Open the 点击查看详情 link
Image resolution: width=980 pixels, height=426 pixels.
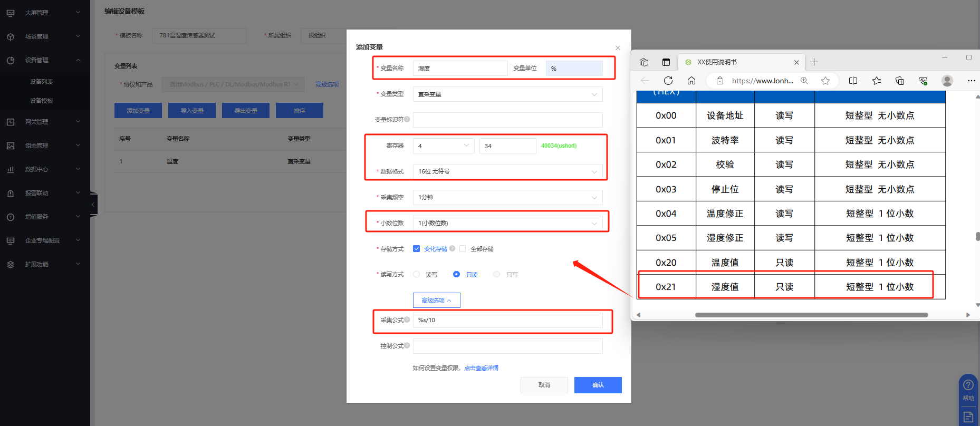pyautogui.click(x=481, y=368)
